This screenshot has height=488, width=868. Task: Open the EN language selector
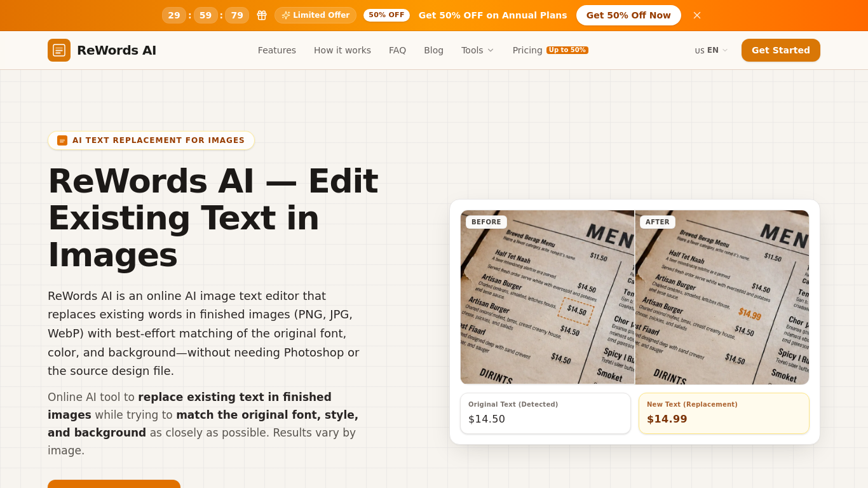711,50
